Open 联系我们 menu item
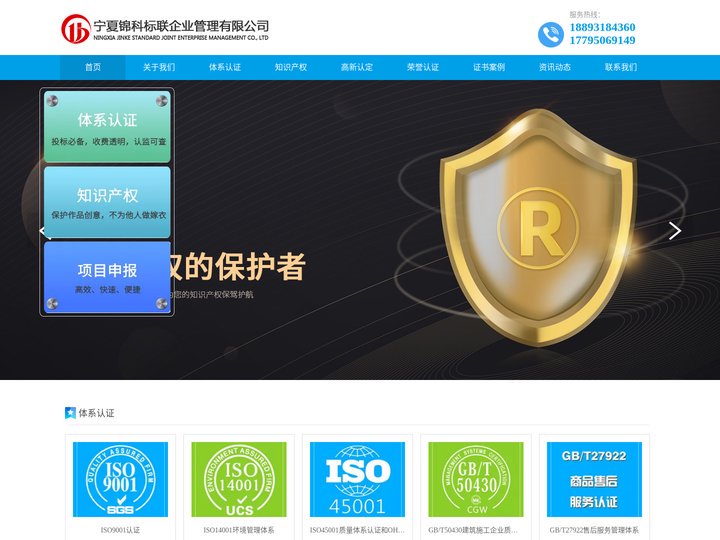The height and width of the screenshot is (540, 720). tap(621, 68)
